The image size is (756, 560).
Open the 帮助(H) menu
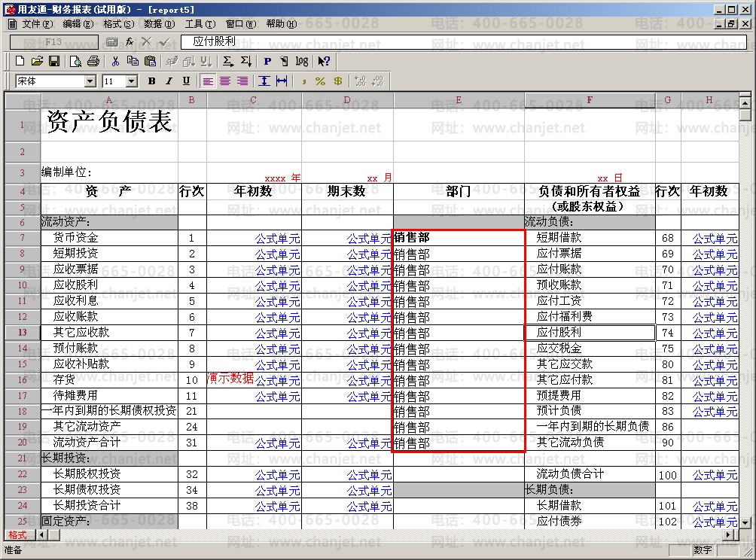point(282,23)
